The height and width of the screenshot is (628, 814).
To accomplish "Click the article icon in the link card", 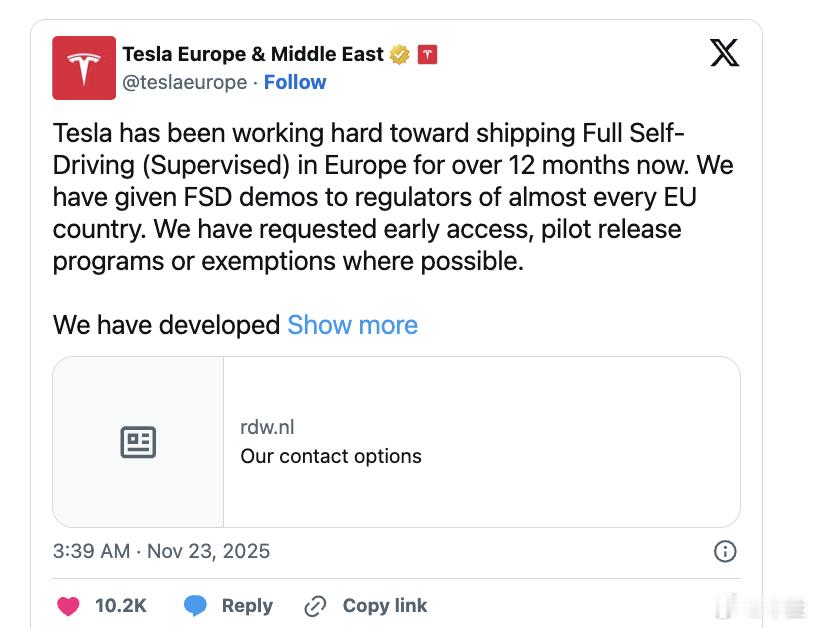I will (x=138, y=442).
